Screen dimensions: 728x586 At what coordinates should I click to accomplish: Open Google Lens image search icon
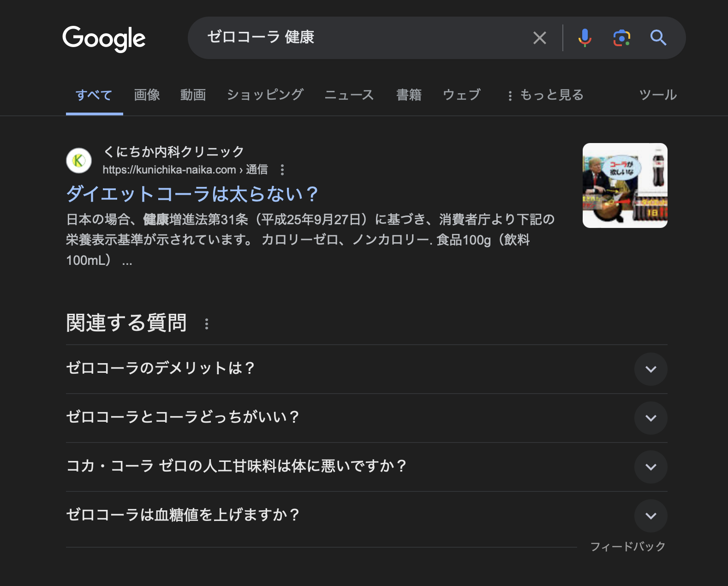pos(621,38)
